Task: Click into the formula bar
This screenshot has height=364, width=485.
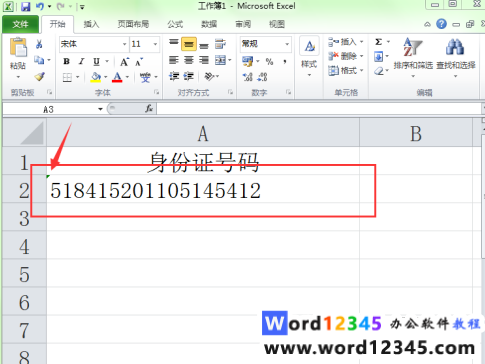Action: 319,109
